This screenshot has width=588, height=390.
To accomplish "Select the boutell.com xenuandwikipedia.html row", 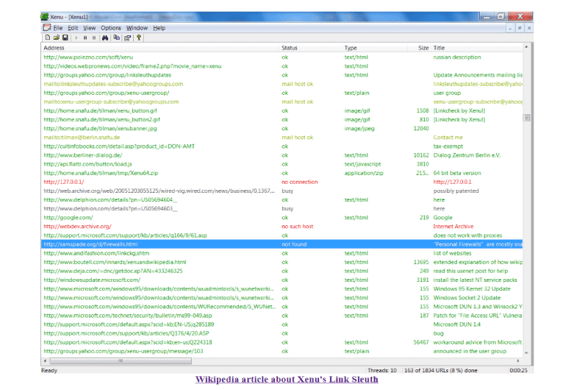I will (282, 262).
